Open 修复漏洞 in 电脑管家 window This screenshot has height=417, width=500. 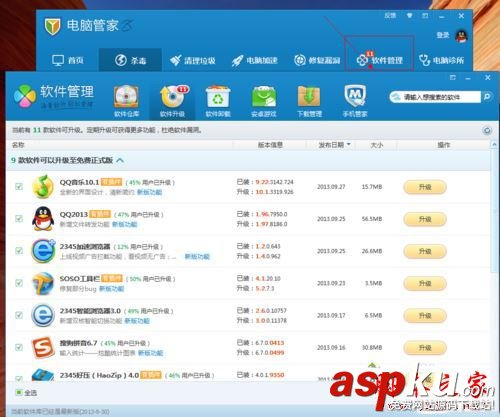(317, 60)
